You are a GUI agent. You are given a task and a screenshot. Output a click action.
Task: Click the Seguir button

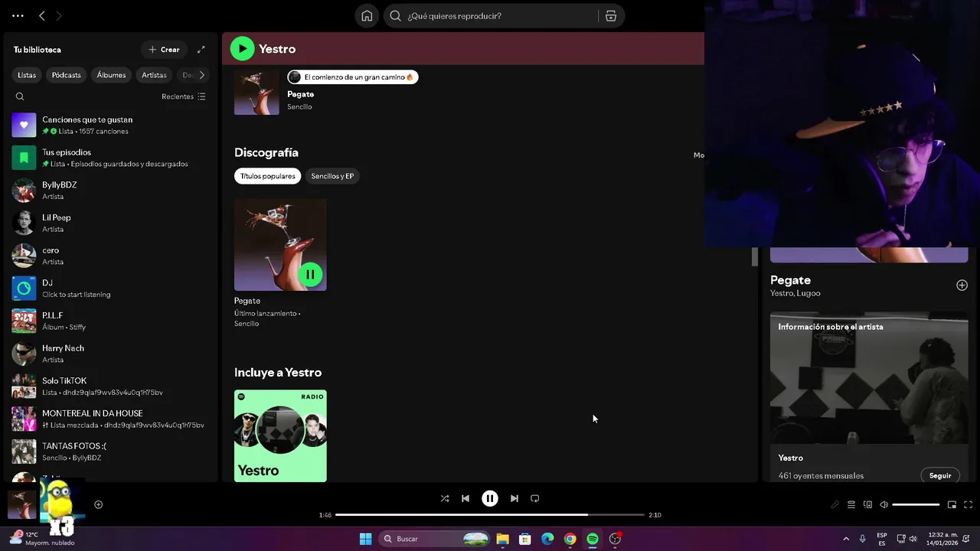tap(940, 475)
